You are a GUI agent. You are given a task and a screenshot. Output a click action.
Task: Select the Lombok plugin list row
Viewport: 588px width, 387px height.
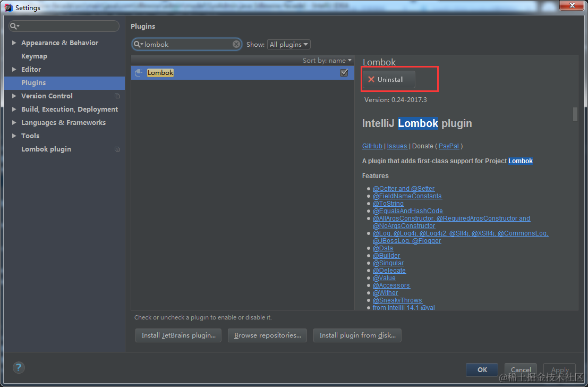tap(242, 73)
